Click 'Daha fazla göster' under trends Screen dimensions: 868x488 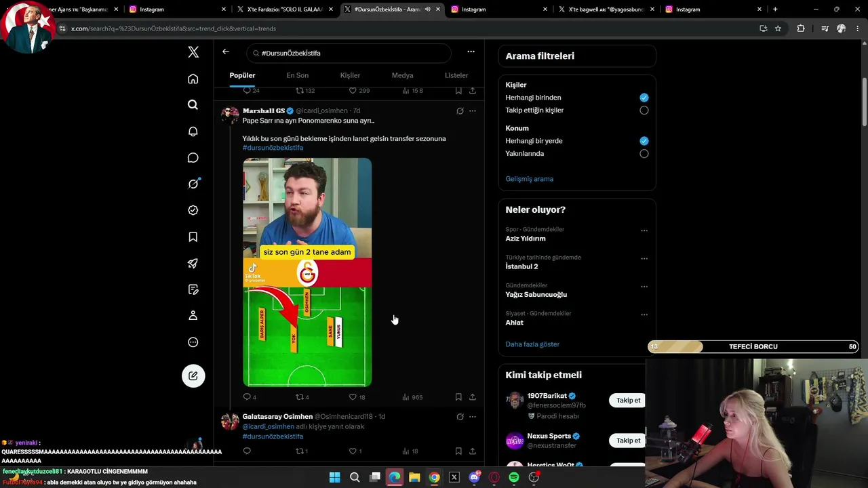[x=532, y=344]
